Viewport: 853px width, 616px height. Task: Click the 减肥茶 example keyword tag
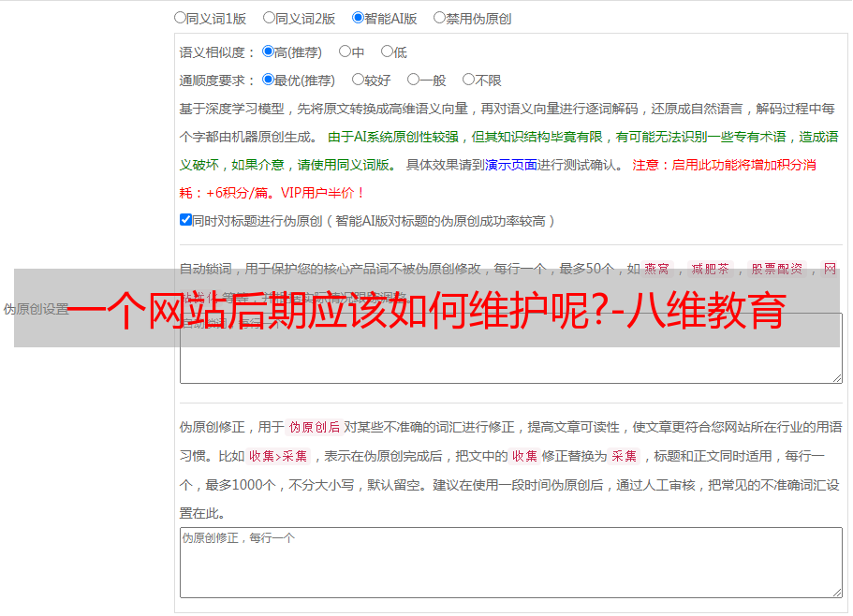pos(710,269)
